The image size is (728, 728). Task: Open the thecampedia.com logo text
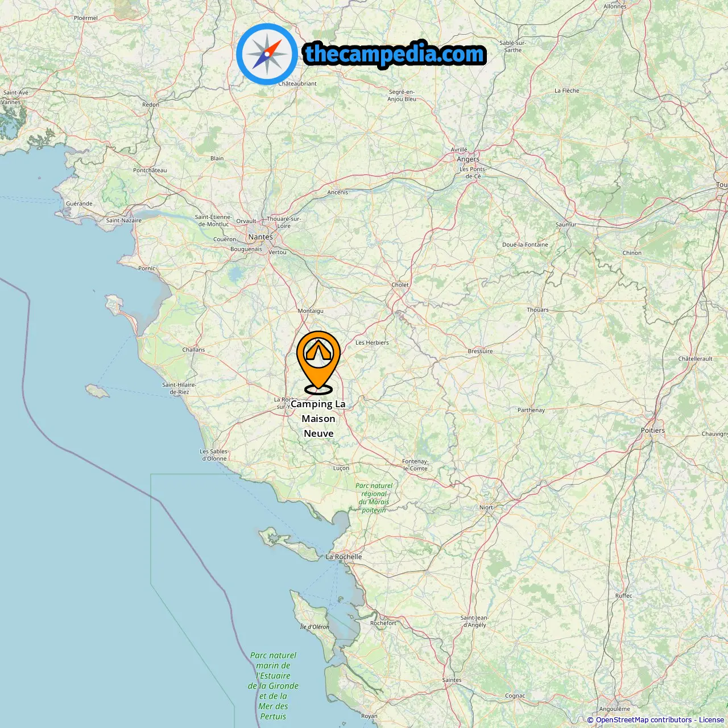(x=395, y=54)
